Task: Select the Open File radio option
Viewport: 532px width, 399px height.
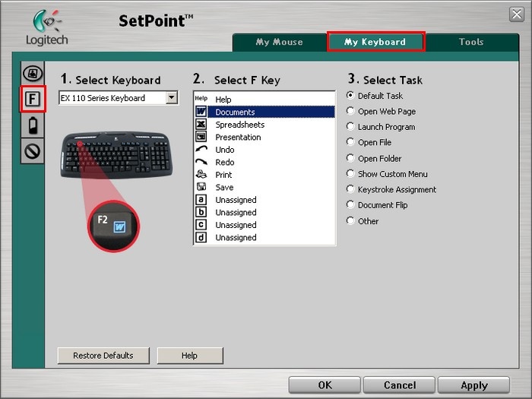Action: pos(350,142)
